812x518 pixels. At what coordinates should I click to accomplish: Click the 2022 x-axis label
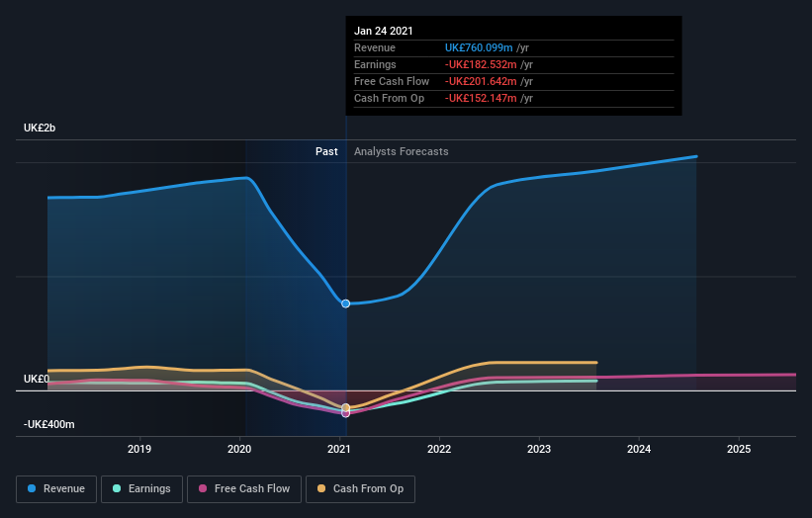tap(439, 449)
